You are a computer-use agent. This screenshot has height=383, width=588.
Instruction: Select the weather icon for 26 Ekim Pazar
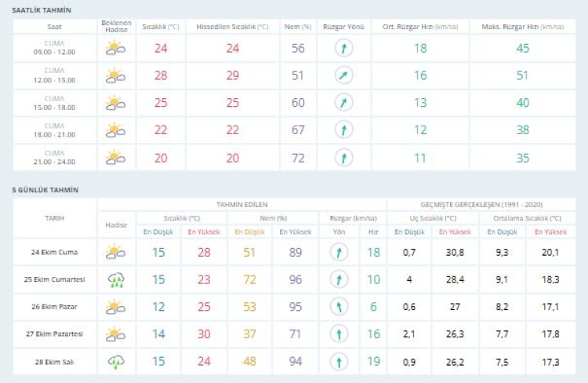(x=116, y=307)
